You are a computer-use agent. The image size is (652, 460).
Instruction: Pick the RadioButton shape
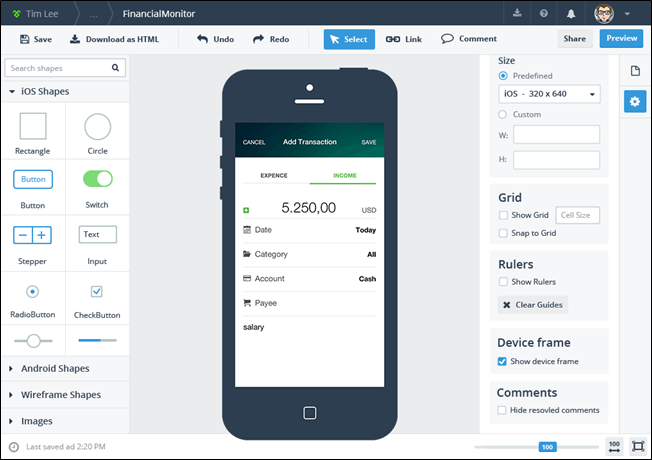[x=32, y=292]
